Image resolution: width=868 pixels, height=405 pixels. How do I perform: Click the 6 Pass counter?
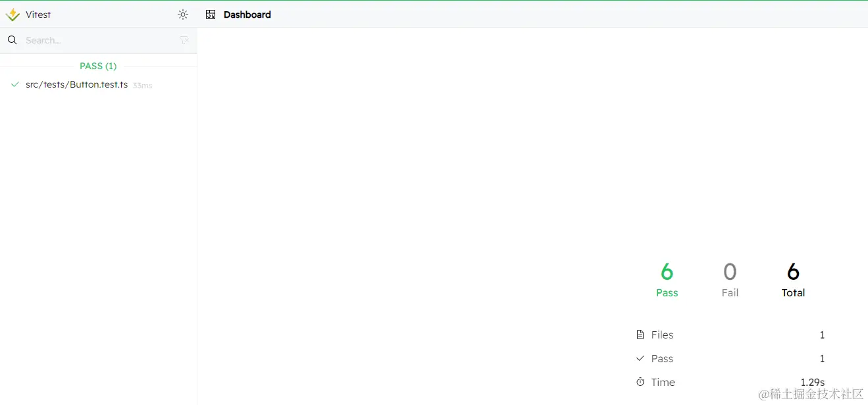667,280
